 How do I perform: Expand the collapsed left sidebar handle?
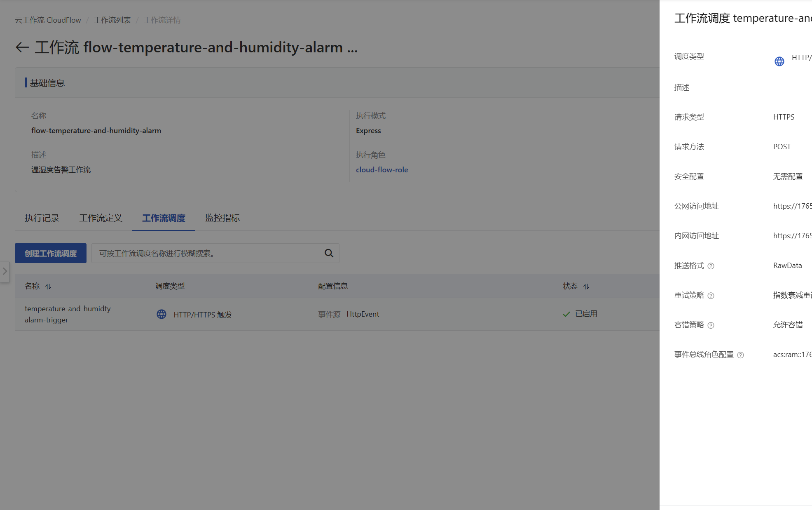(x=5, y=271)
